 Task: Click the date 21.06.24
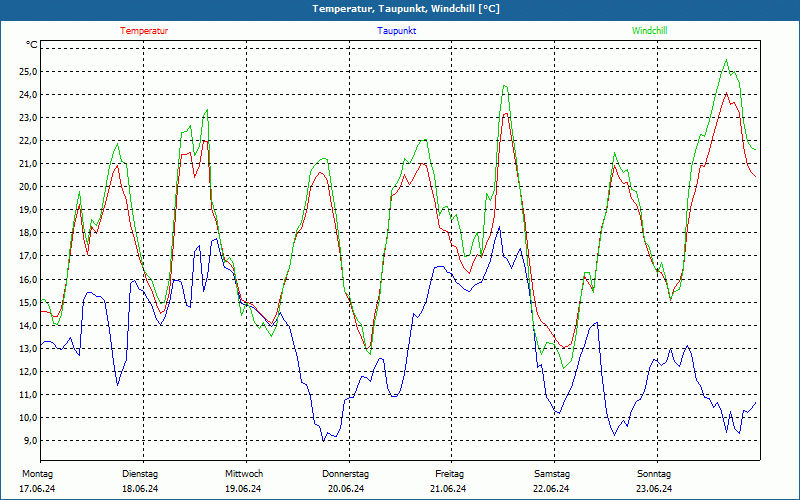448,489
